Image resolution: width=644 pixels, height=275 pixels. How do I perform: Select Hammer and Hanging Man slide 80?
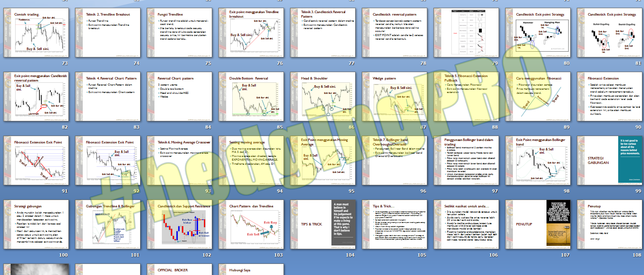point(538,33)
